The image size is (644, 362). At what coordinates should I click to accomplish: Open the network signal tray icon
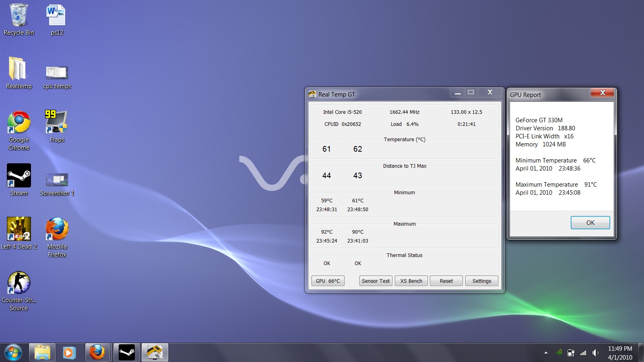[x=583, y=353]
